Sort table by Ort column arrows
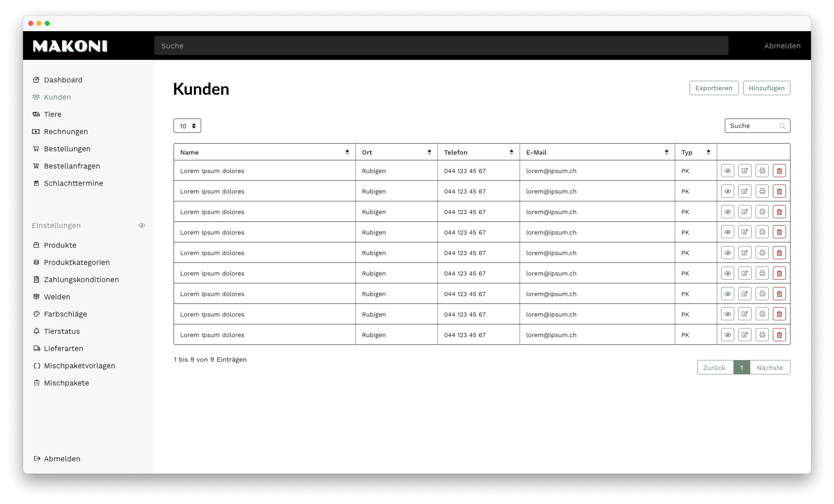The height and width of the screenshot is (504, 834). click(429, 152)
